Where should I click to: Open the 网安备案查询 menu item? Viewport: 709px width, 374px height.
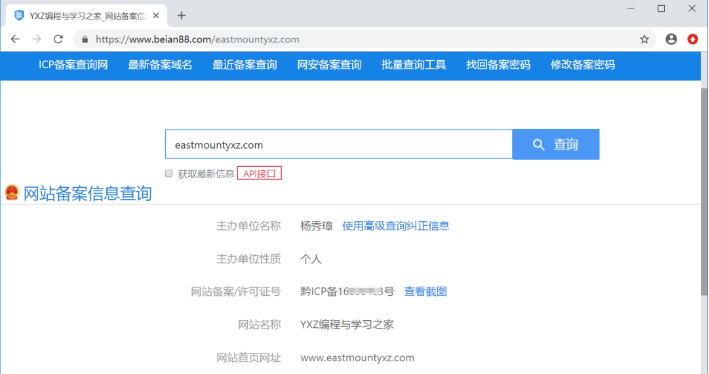(x=329, y=65)
